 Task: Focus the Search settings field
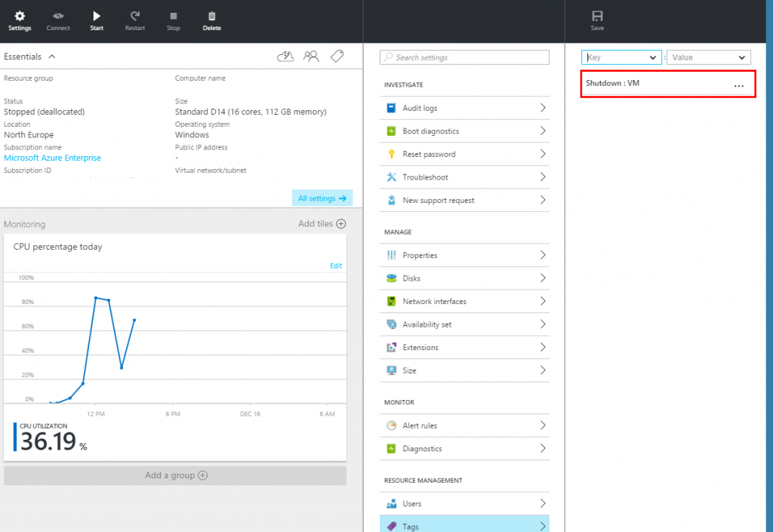(464, 57)
